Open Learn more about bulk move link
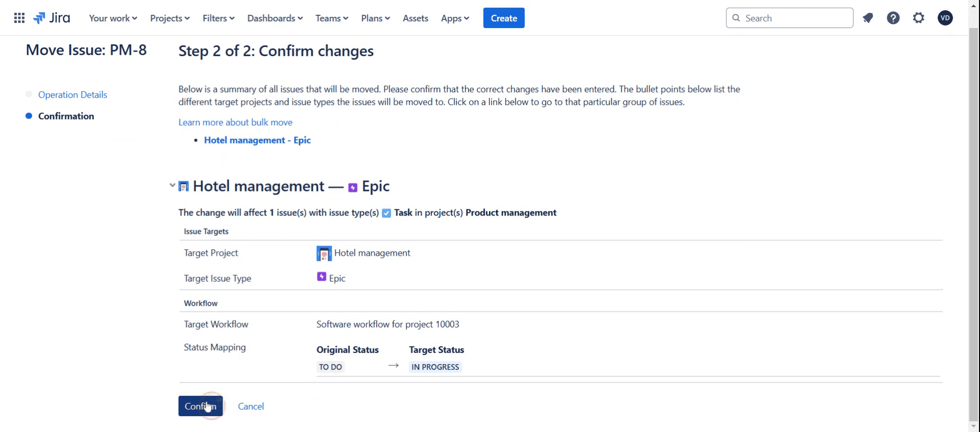 [235, 123]
